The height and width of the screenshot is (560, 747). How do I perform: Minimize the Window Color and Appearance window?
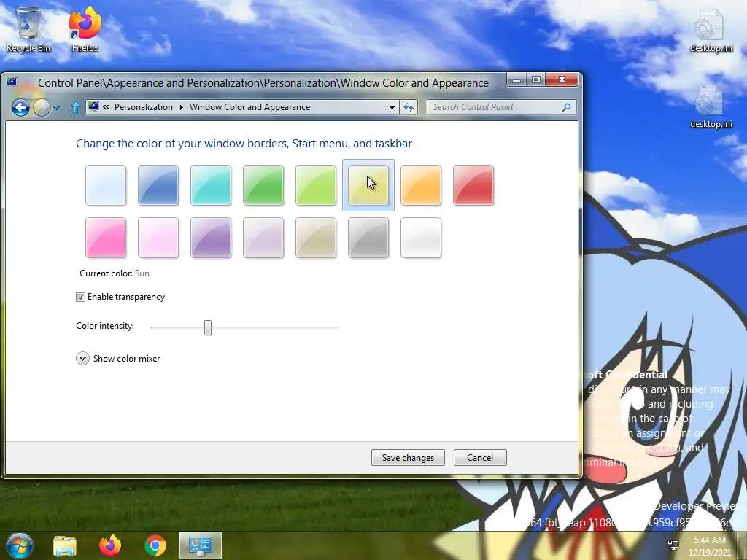(516, 80)
